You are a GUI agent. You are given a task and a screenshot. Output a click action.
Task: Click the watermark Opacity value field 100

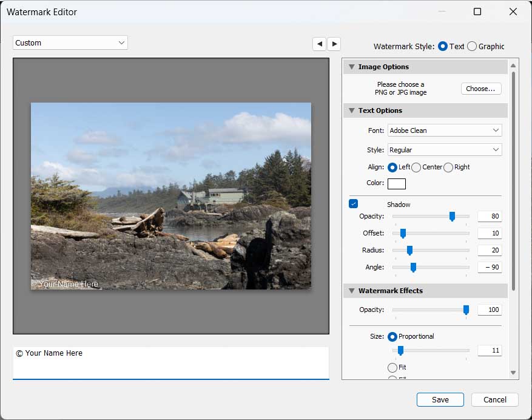[490, 310]
